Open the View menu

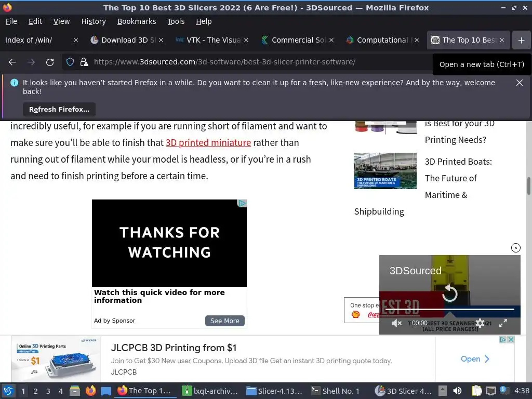[x=61, y=21]
